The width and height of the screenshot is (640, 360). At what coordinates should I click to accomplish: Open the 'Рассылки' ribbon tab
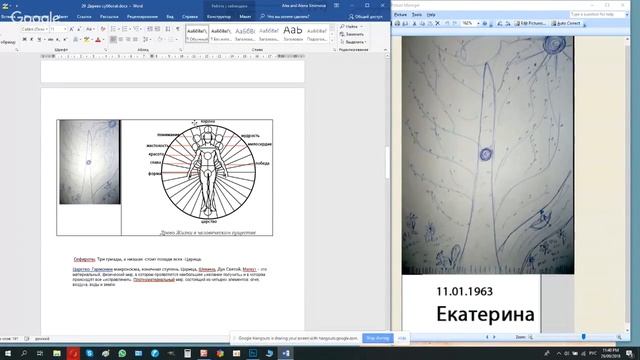tap(109, 17)
